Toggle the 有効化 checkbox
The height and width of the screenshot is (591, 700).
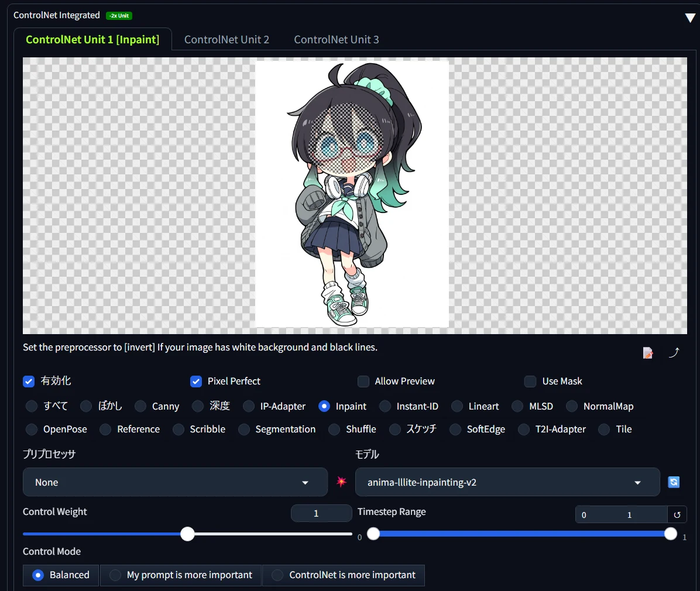(x=29, y=381)
